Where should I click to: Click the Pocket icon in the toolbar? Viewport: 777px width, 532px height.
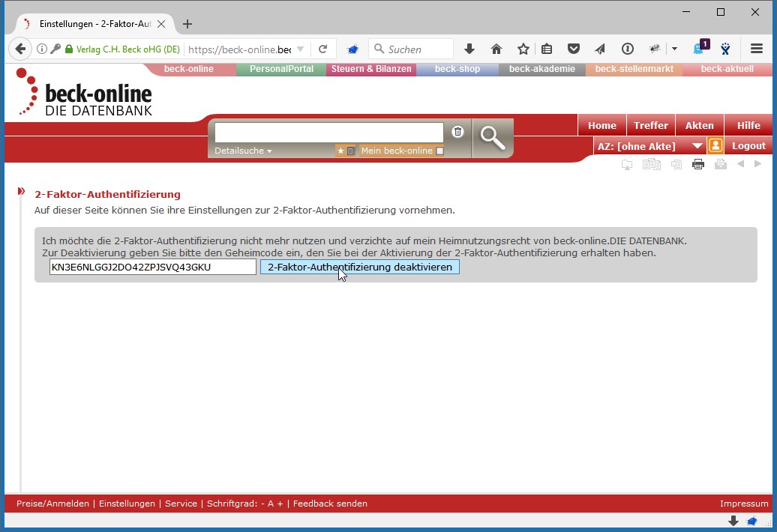tap(573, 49)
